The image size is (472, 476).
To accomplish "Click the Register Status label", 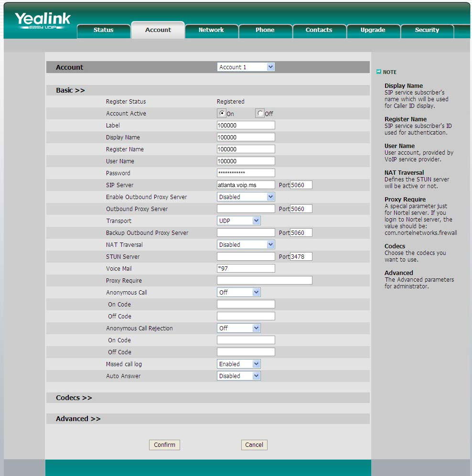I will point(126,101).
